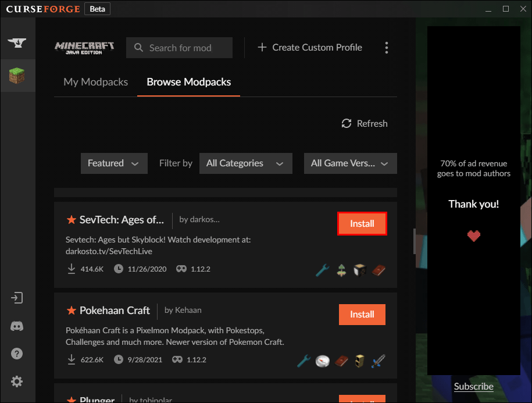Viewport: 532px width, 403px height.
Task: Click the Minecraft Java Edition logo
Action: coord(84,48)
